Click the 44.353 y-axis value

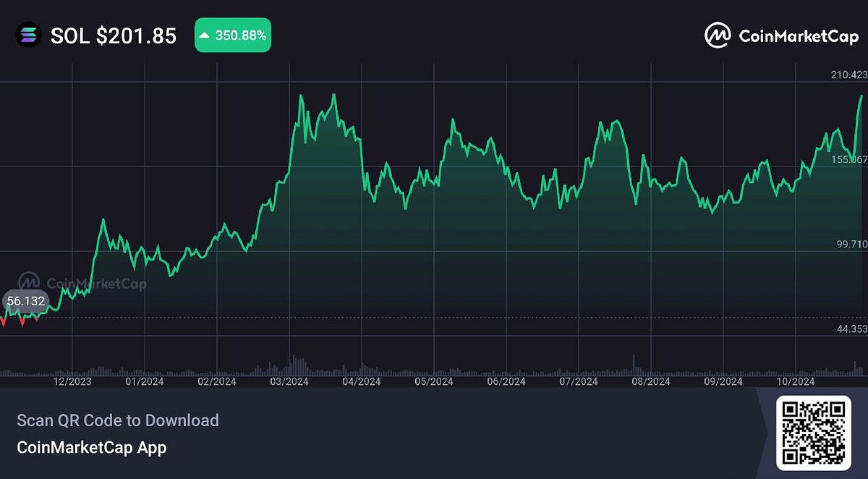coord(851,329)
